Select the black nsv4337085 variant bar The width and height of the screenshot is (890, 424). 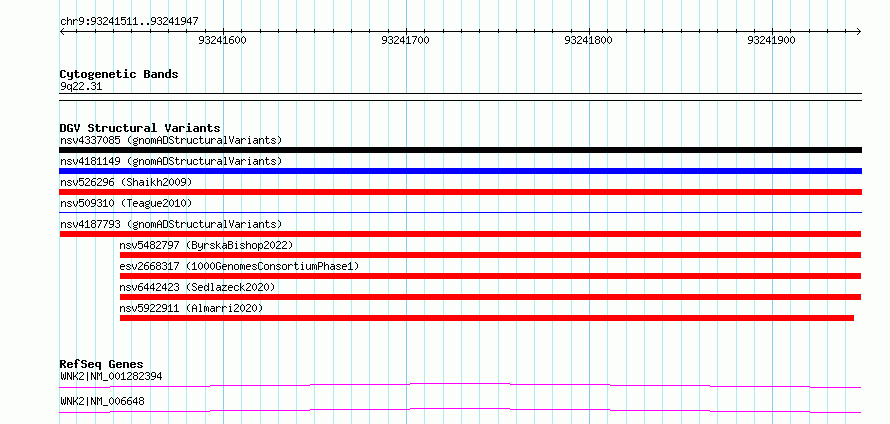click(x=460, y=150)
